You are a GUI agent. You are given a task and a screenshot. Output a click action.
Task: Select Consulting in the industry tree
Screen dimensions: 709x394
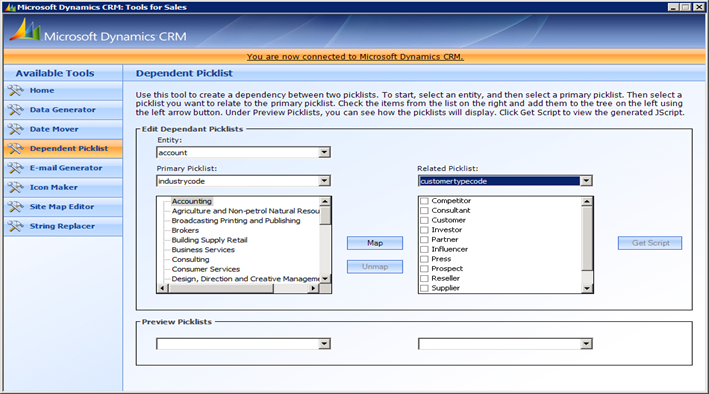(x=190, y=260)
